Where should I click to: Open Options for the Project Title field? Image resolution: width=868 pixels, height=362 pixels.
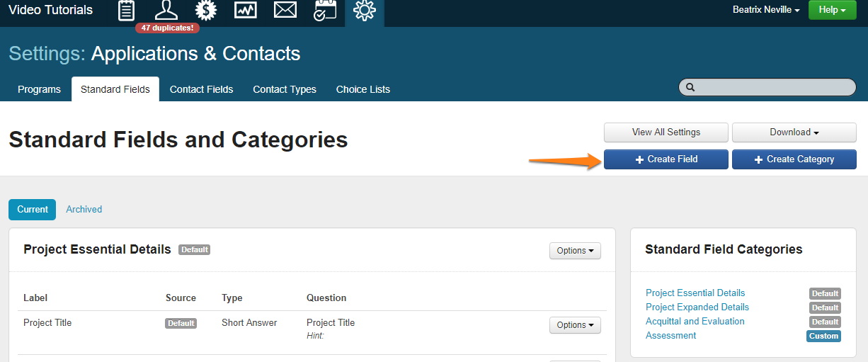(575, 325)
